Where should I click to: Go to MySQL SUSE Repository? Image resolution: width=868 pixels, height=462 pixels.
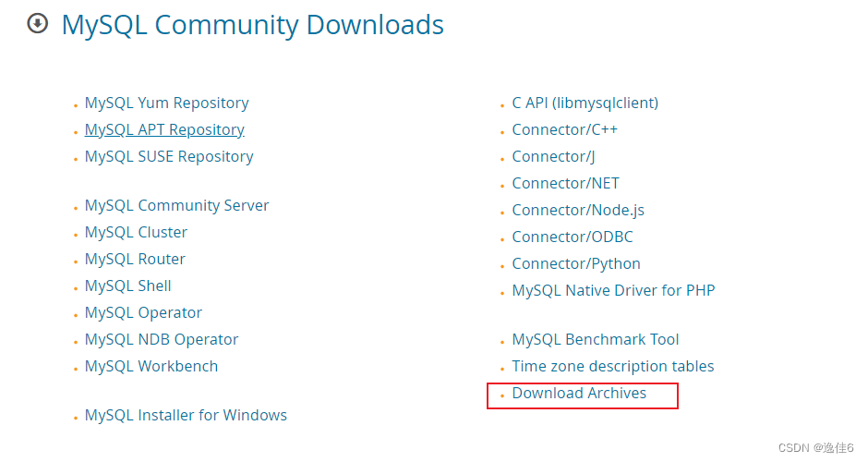point(169,157)
